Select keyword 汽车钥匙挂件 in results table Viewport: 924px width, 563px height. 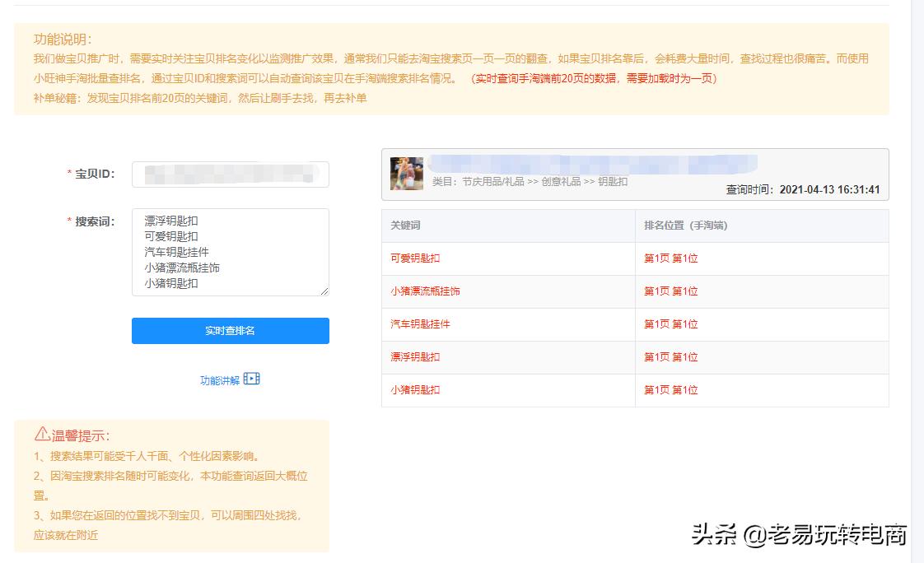pos(419,324)
